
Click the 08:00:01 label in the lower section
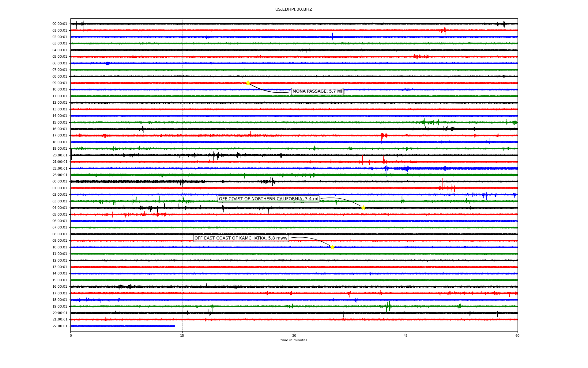click(x=60, y=234)
